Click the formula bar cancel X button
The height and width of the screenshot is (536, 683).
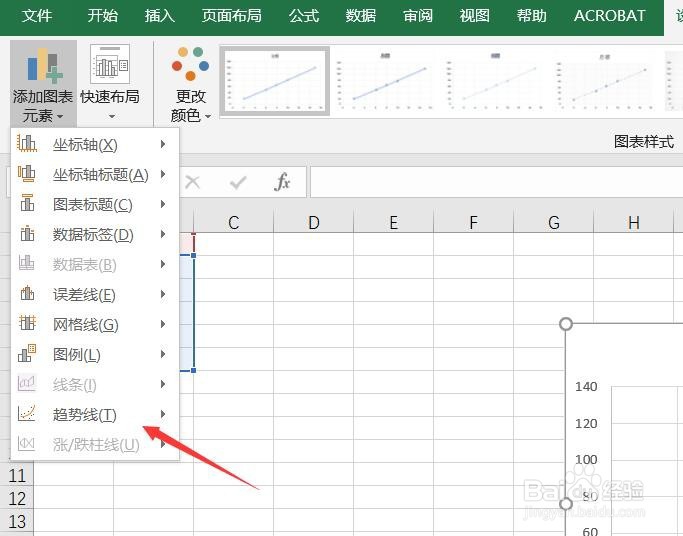193,182
